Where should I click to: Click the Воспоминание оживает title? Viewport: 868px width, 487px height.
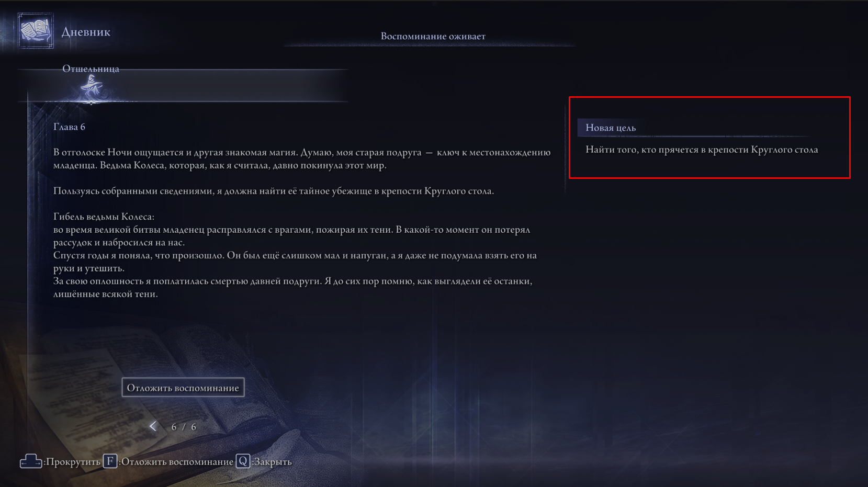pos(433,36)
